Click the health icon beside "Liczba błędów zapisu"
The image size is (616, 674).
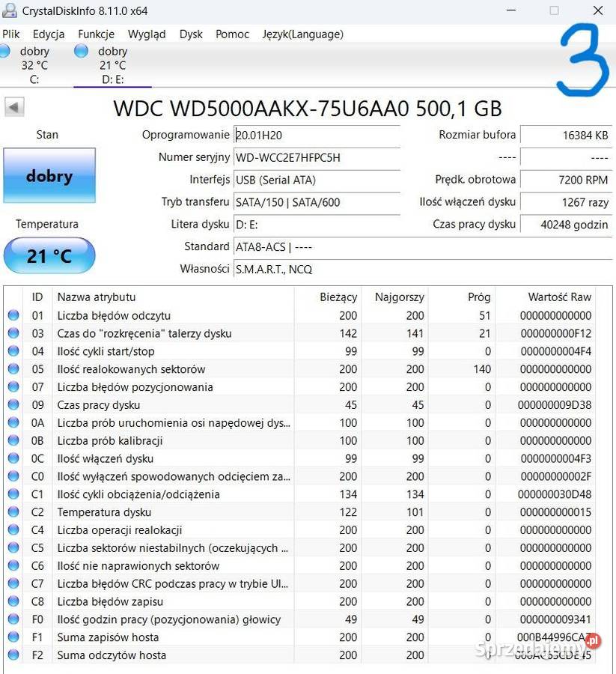[13, 601]
